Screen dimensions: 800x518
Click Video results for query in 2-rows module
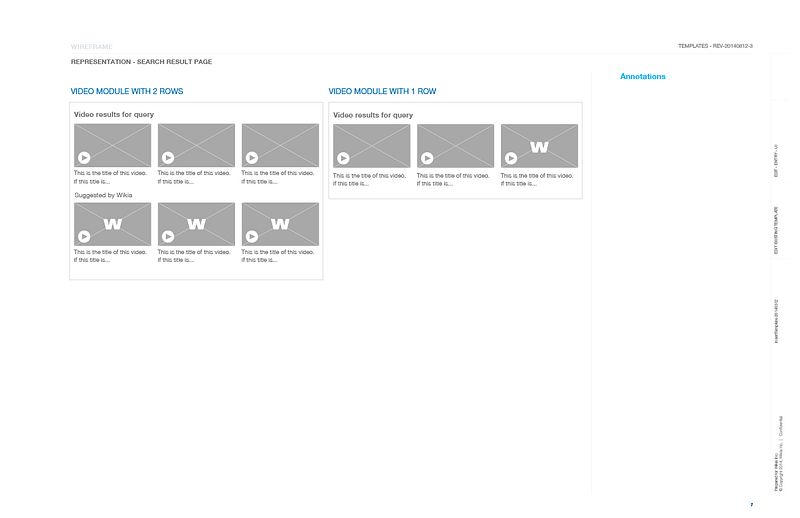[114, 114]
